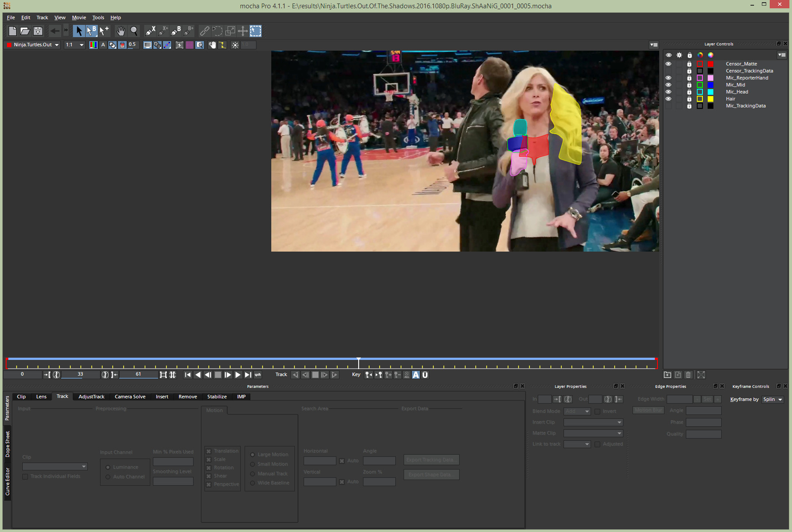
Task: Select the Create X-Spline Layer pen tool
Action: [150, 31]
